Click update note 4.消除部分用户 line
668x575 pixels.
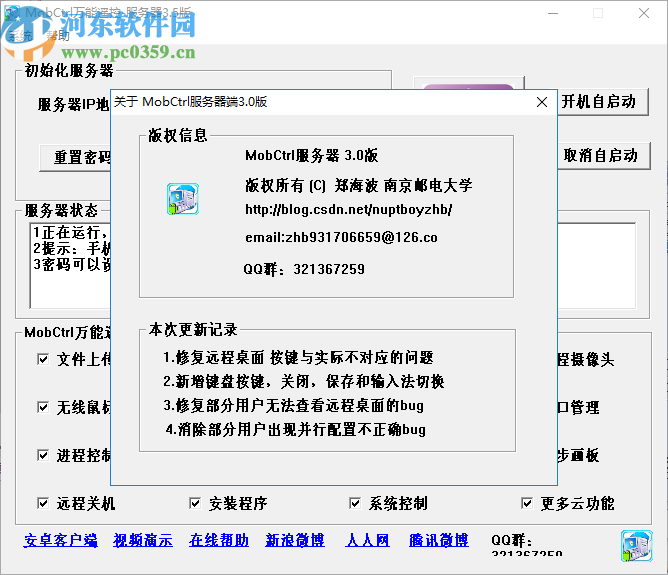click(x=296, y=429)
